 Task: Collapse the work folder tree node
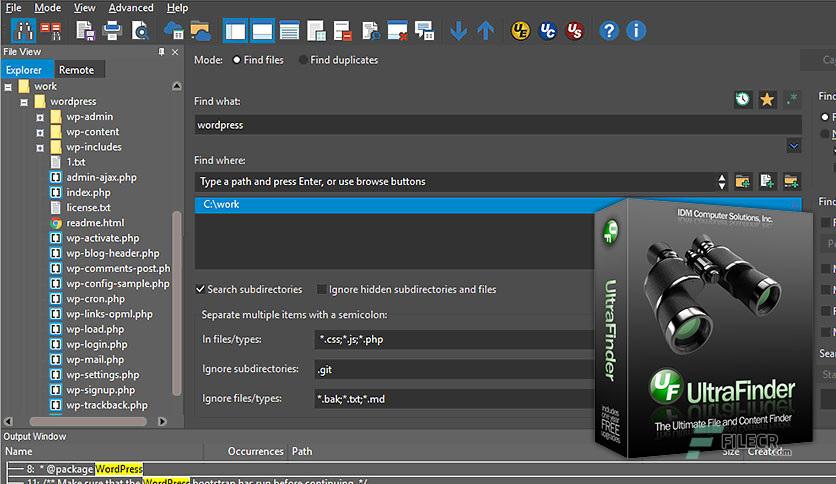pos(8,87)
